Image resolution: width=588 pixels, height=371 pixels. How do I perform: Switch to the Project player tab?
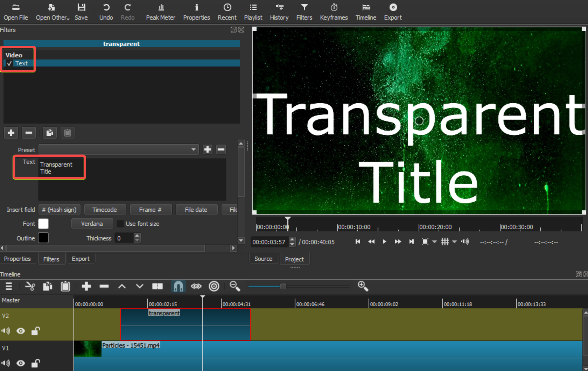pyautogui.click(x=294, y=259)
